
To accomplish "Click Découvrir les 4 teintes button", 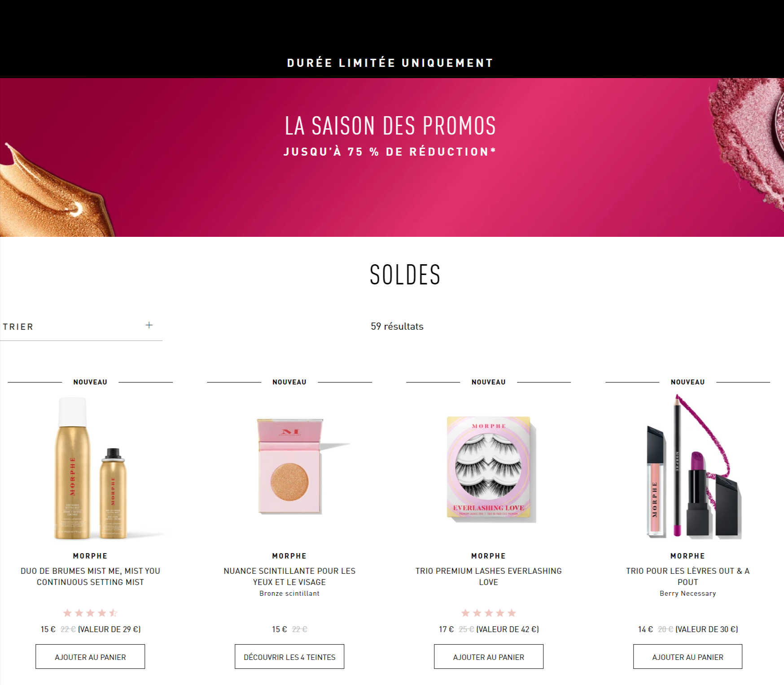I will tap(289, 657).
